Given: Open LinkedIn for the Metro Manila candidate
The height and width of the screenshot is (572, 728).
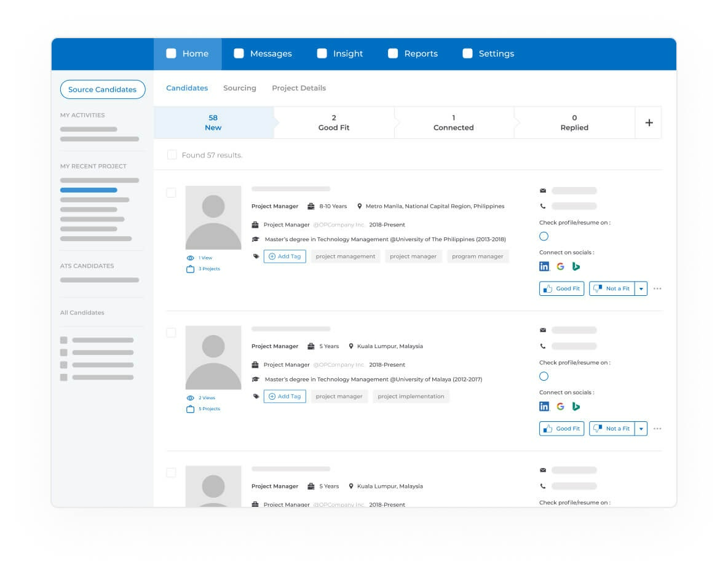Looking at the screenshot, I should [x=544, y=266].
